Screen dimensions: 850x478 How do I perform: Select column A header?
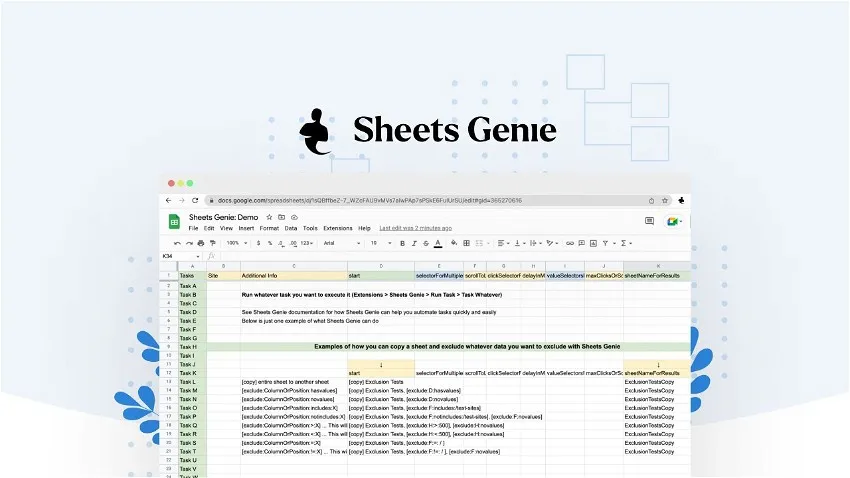coord(192,266)
